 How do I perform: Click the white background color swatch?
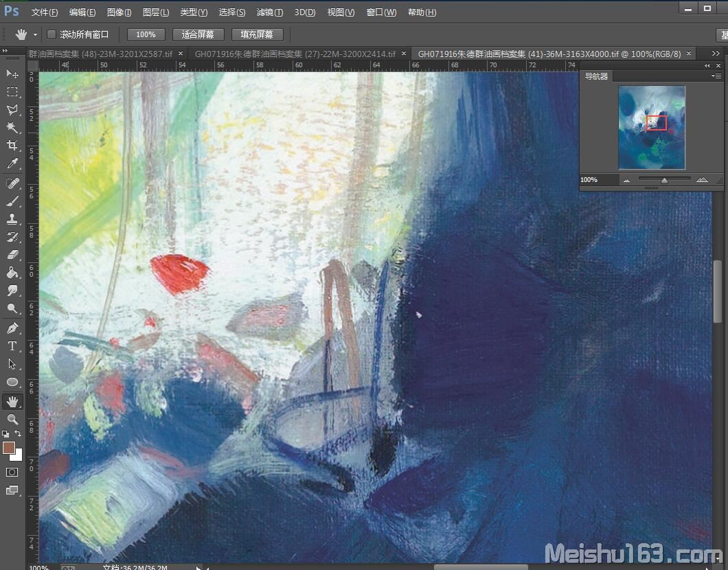pos(18,456)
